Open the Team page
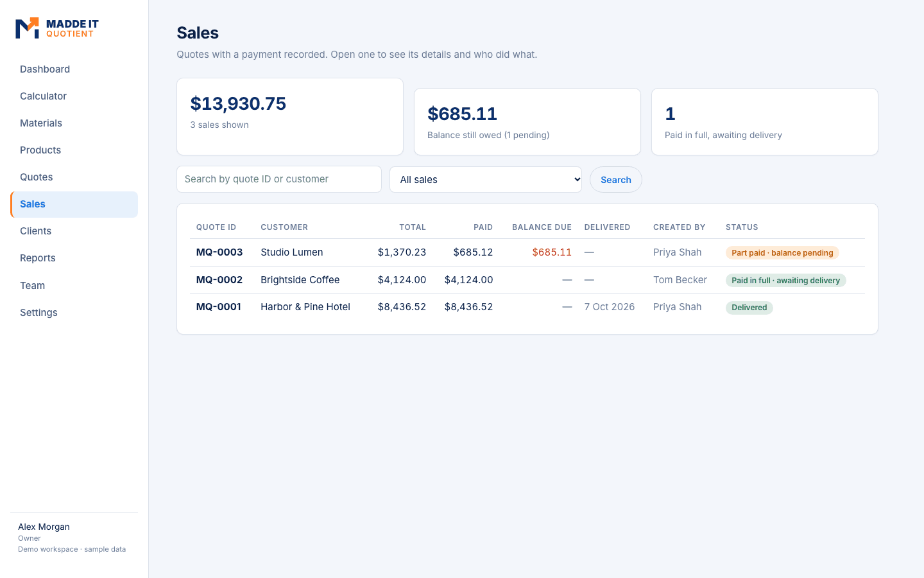The height and width of the screenshot is (578, 924). click(x=74, y=286)
